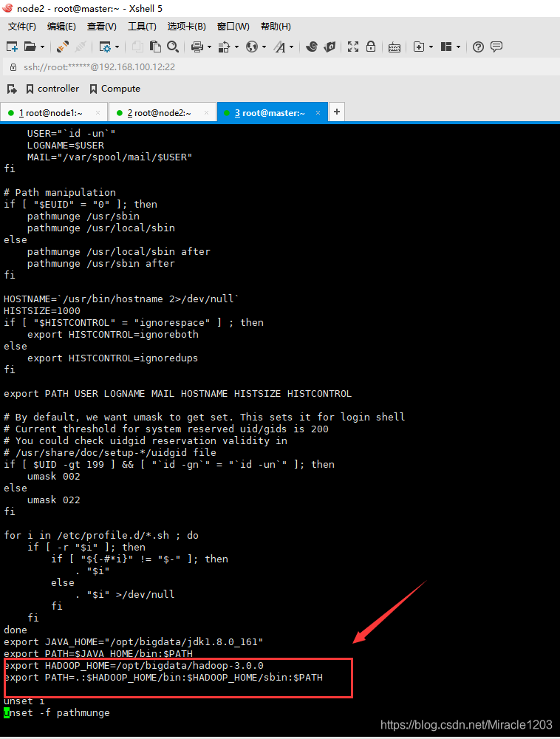Open the 文件(F) menu
The width and height of the screenshot is (560, 739).
pos(22,27)
